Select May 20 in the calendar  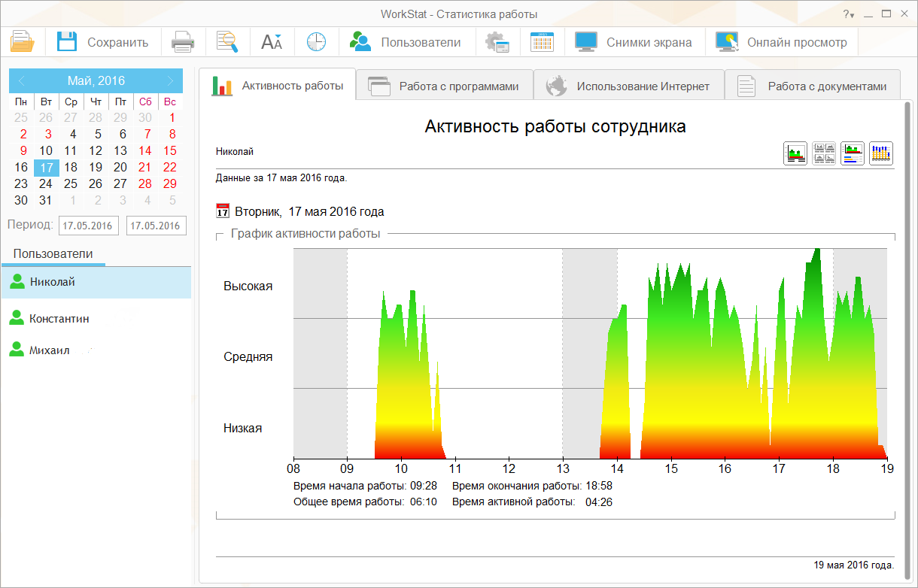click(x=120, y=167)
